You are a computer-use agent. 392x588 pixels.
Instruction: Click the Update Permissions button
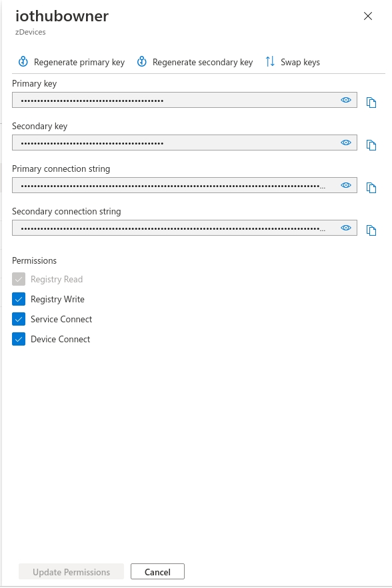[x=71, y=571]
